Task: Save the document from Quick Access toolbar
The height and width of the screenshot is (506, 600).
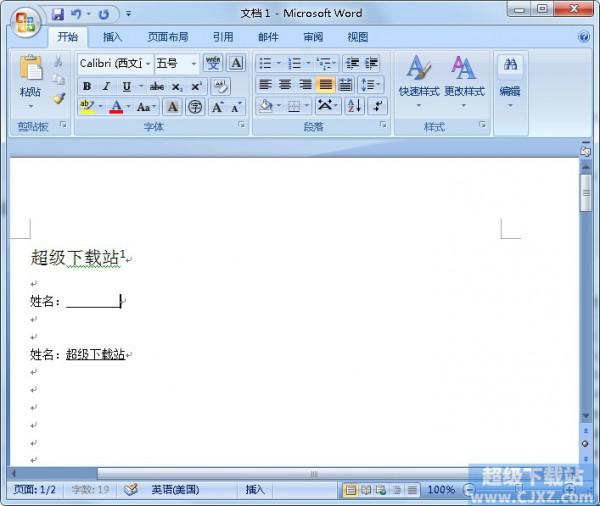Action: pyautogui.click(x=58, y=15)
